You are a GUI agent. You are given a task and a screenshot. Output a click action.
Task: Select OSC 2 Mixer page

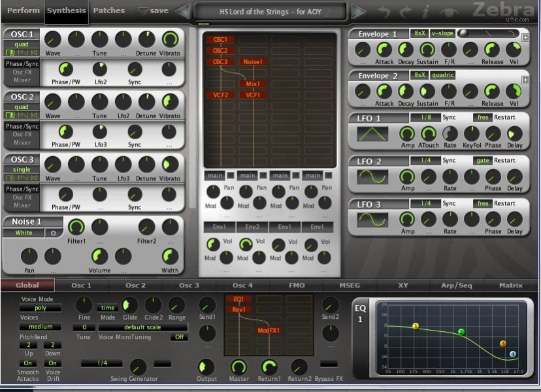click(x=22, y=142)
